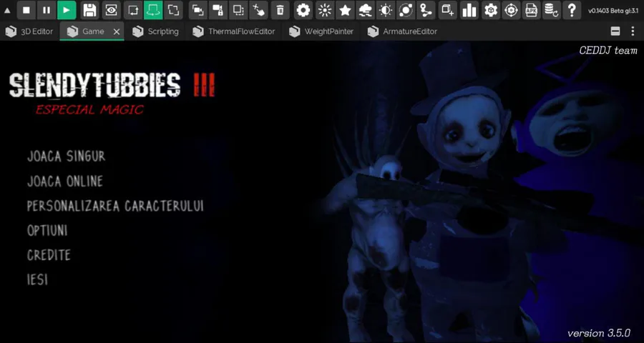This screenshot has width=644, height=343.
Task: Stop the running game
Action: coord(26,10)
